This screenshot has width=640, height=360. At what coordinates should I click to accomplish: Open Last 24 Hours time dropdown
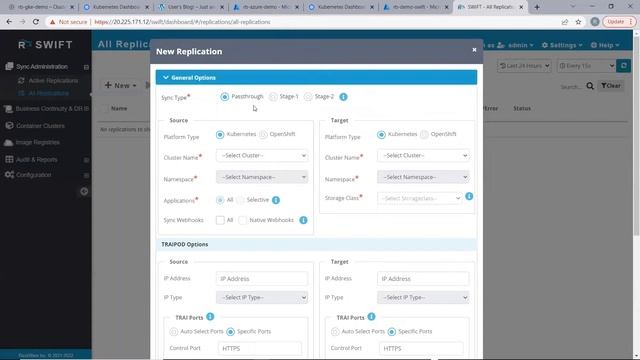[524, 66]
